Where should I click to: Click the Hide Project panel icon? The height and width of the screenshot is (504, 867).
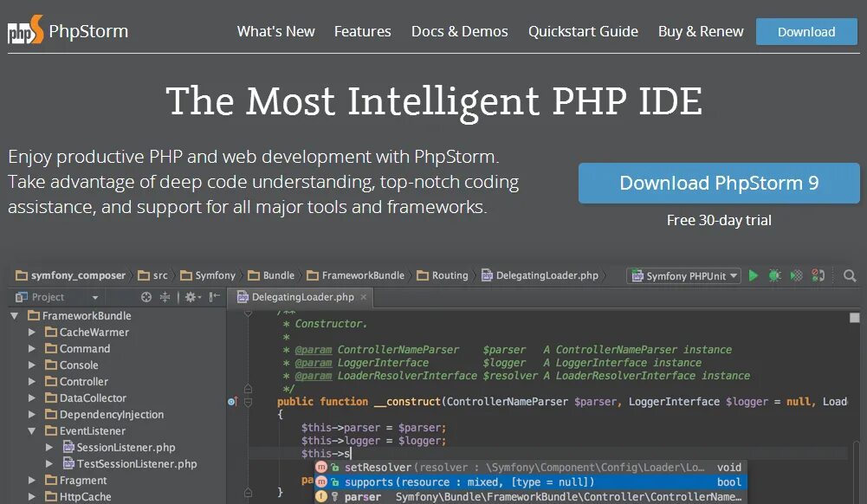pyautogui.click(x=215, y=297)
